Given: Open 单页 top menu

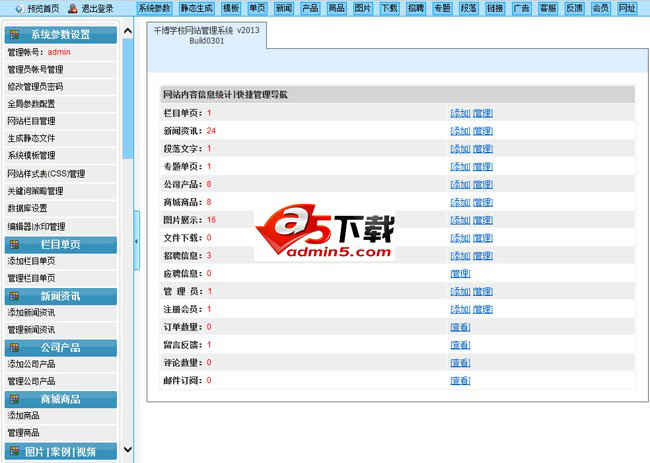Looking at the screenshot, I should (x=257, y=8).
